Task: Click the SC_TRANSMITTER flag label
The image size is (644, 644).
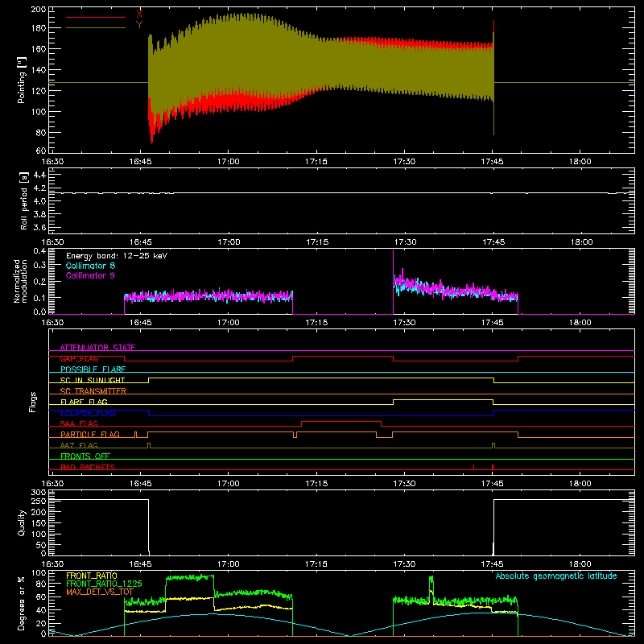Action: [93, 391]
